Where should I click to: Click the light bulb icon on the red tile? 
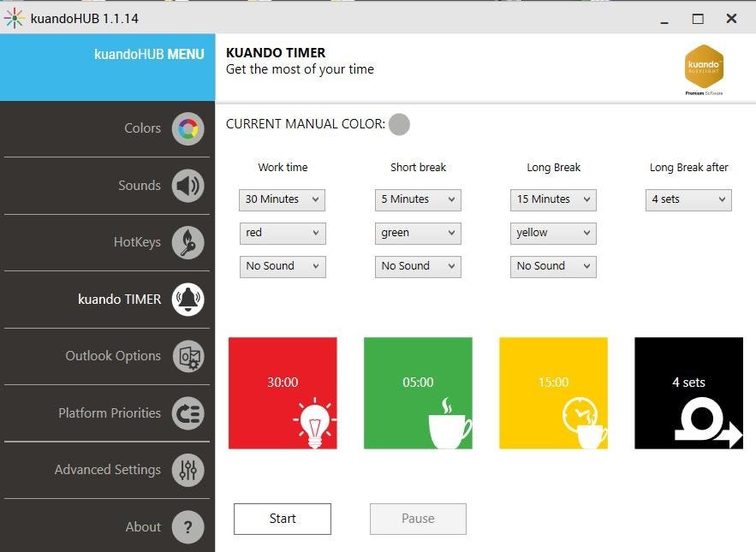click(x=315, y=424)
